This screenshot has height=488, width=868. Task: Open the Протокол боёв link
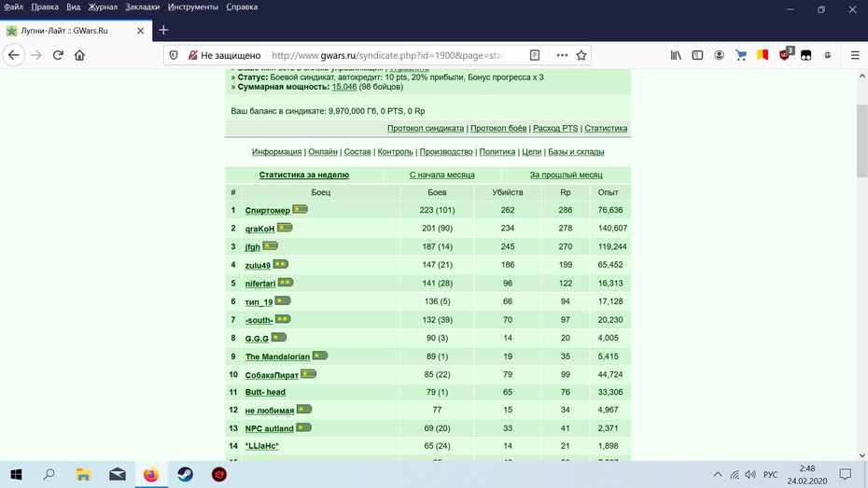pyautogui.click(x=498, y=129)
